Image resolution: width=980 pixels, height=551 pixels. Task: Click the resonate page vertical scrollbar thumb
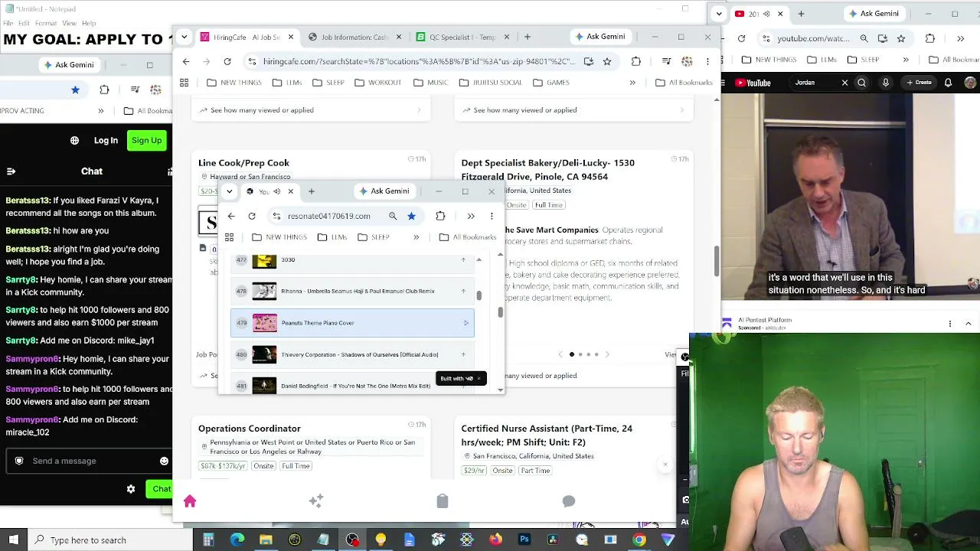pyautogui.click(x=501, y=312)
